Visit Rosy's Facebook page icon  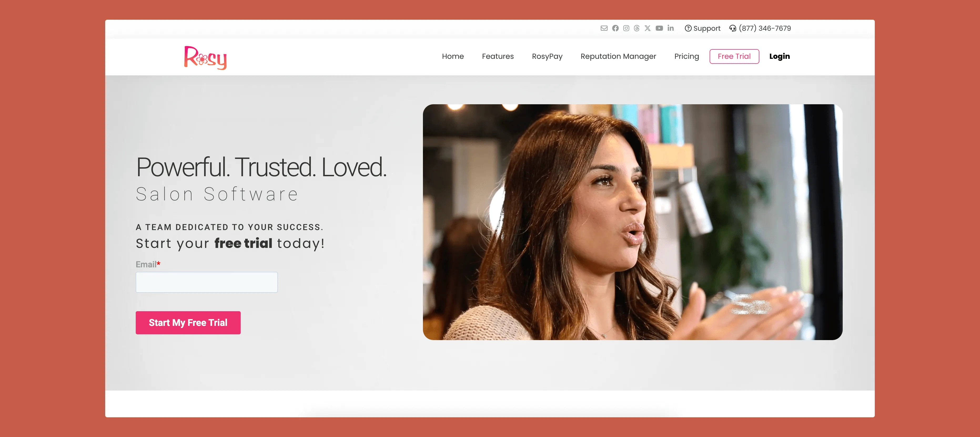click(615, 28)
